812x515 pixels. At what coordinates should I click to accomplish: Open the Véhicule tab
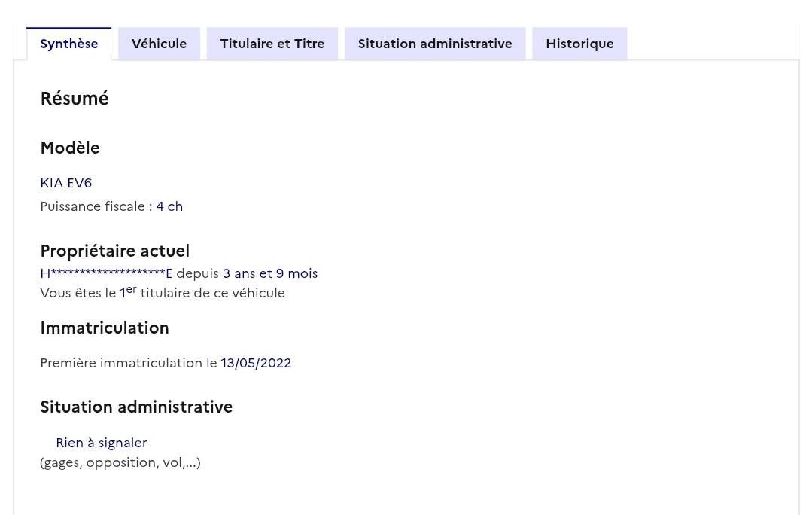click(159, 44)
